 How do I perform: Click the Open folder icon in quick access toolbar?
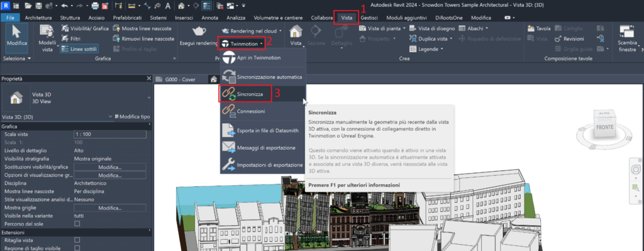28,6
